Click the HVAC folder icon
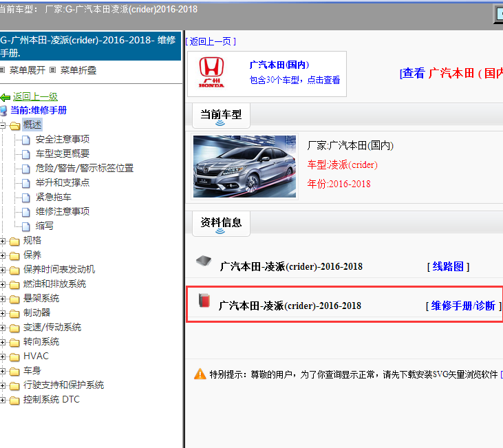This screenshot has height=448, width=503. (14, 357)
